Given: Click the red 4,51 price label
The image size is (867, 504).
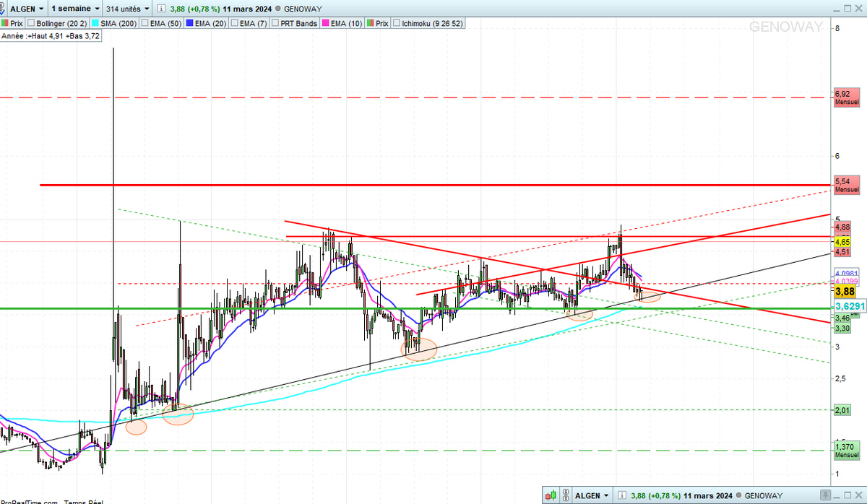Looking at the screenshot, I should tap(842, 252).
